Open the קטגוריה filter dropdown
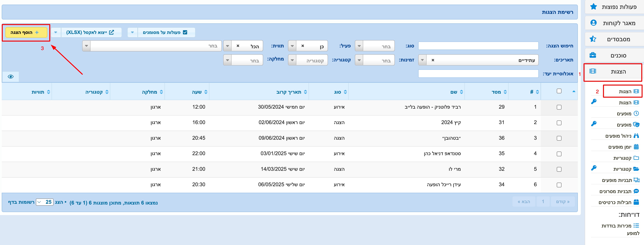Image resolution: width=644 pixels, height=245 pixels. (x=308, y=60)
